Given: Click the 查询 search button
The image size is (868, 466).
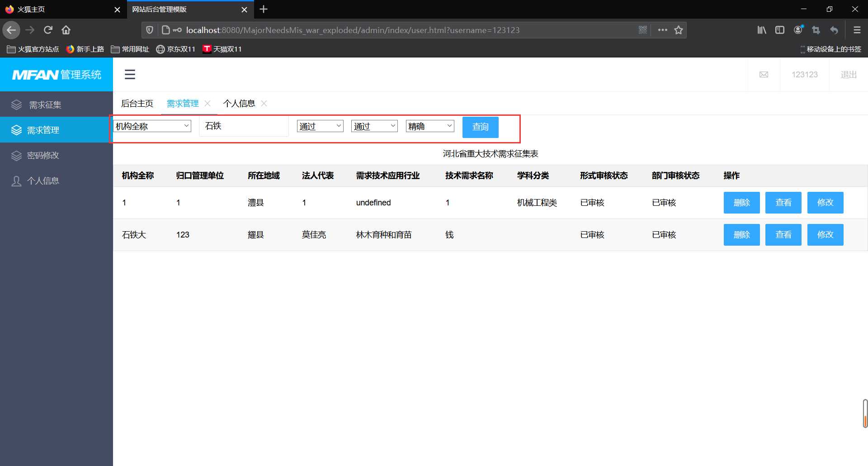Looking at the screenshot, I should tap(480, 127).
